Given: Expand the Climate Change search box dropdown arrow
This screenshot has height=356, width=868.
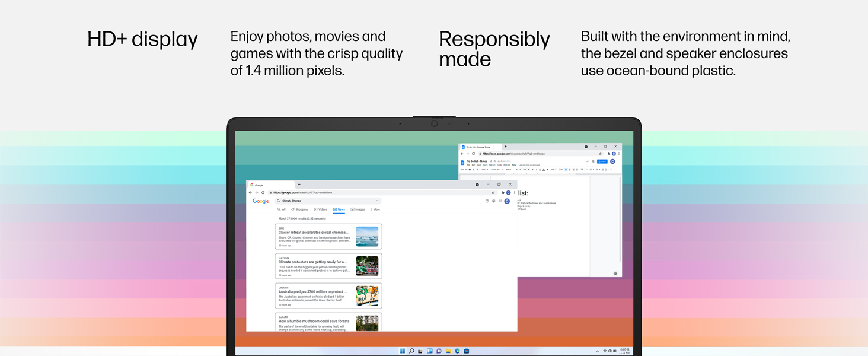Looking at the screenshot, I should [x=377, y=201].
